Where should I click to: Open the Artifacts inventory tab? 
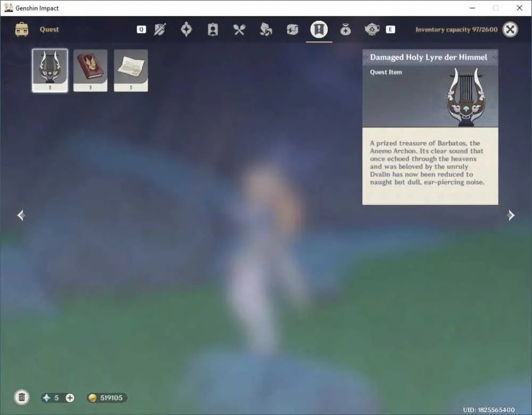coord(186,29)
